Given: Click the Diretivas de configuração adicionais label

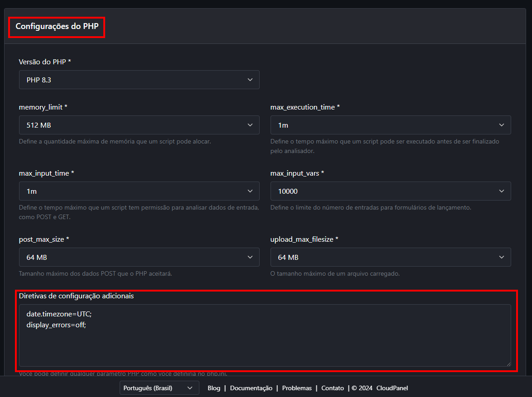Looking at the screenshot, I should click(76, 296).
